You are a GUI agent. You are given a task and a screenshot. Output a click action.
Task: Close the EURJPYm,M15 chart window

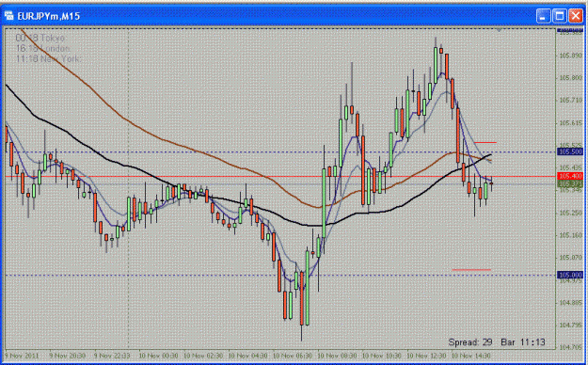pos(576,16)
